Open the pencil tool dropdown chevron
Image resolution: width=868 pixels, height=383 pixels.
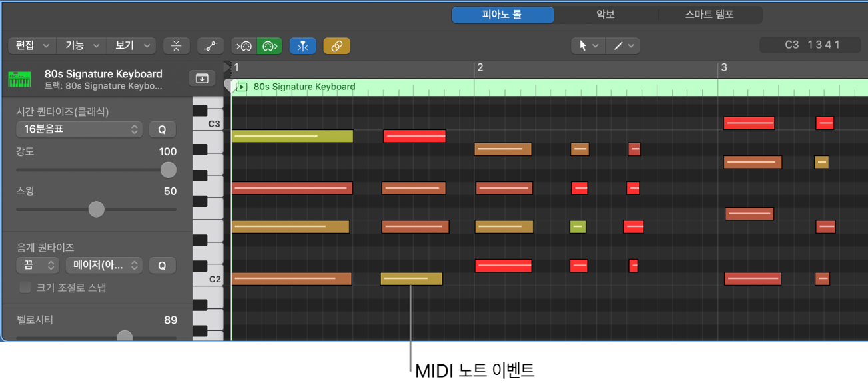[x=631, y=45]
